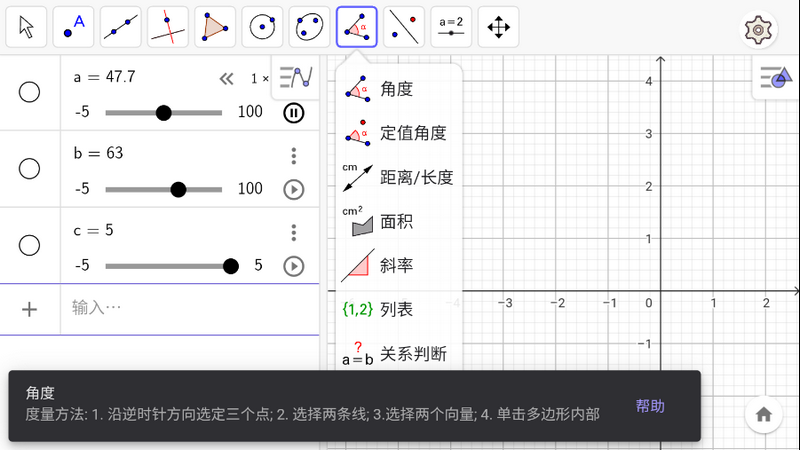
Task: Choose the Line through two points tool
Action: click(x=121, y=27)
